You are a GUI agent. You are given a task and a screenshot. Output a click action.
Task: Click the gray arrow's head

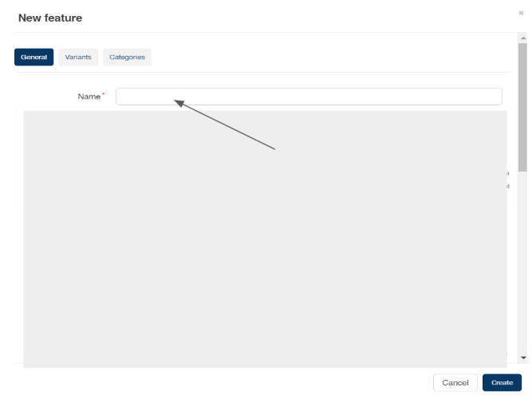click(x=178, y=101)
